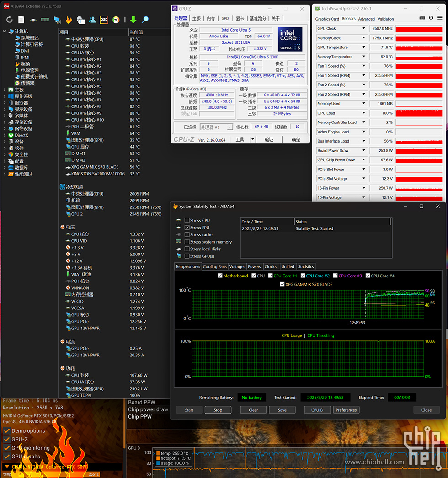Switch to the Voltages tab

coord(237,266)
